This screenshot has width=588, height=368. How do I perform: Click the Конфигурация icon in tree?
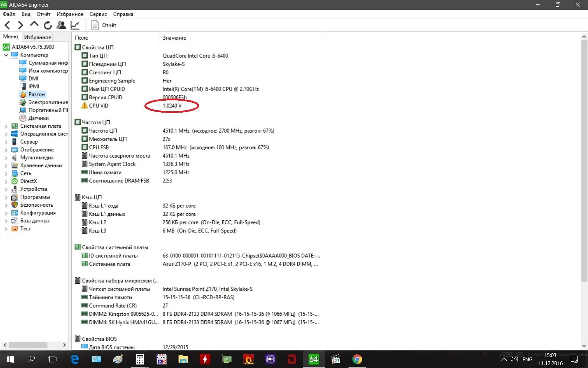pyautogui.click(x=14, y=213)
